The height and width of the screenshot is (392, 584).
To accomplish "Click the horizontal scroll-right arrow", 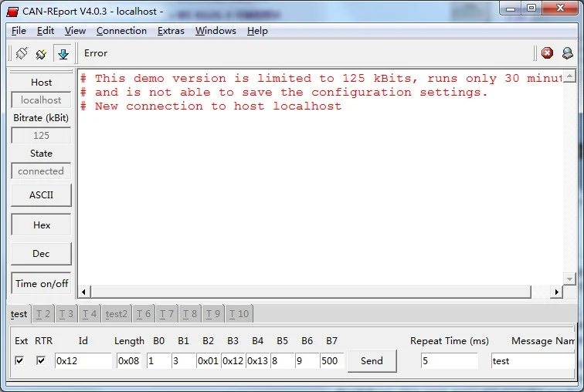I will (x=556, y=292).
